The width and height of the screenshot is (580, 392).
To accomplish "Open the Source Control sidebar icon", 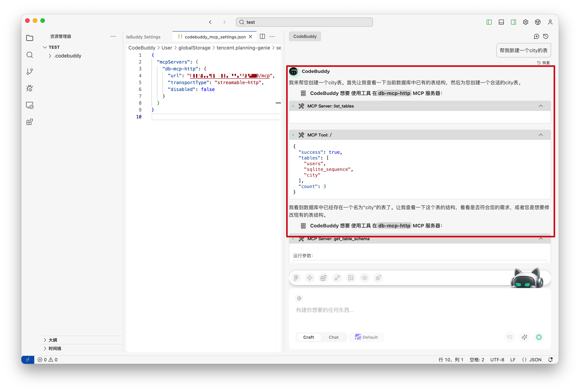I will click(x=29, y=72).
